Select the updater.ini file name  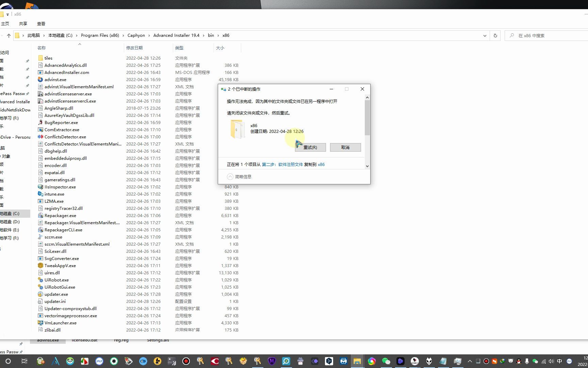click(x=55, y=301)
